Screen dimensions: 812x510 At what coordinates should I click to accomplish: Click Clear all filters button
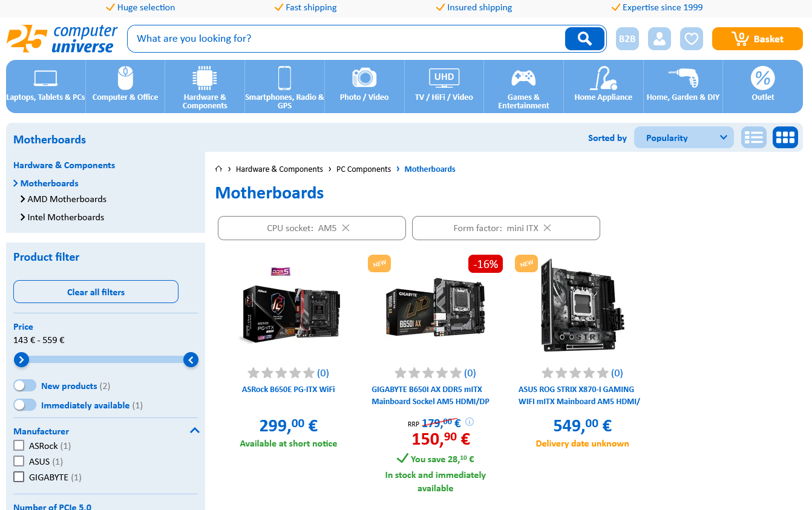pos(96,292)
